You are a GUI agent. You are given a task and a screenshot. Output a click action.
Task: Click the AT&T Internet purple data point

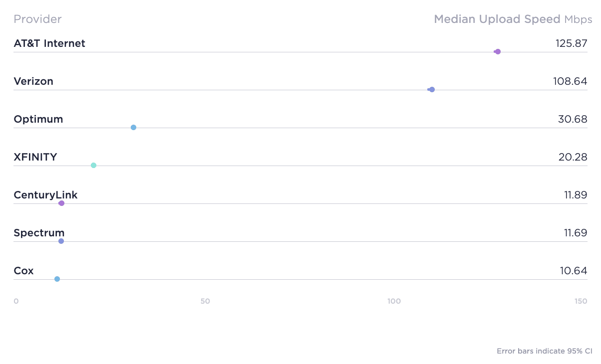coord(498,51)
